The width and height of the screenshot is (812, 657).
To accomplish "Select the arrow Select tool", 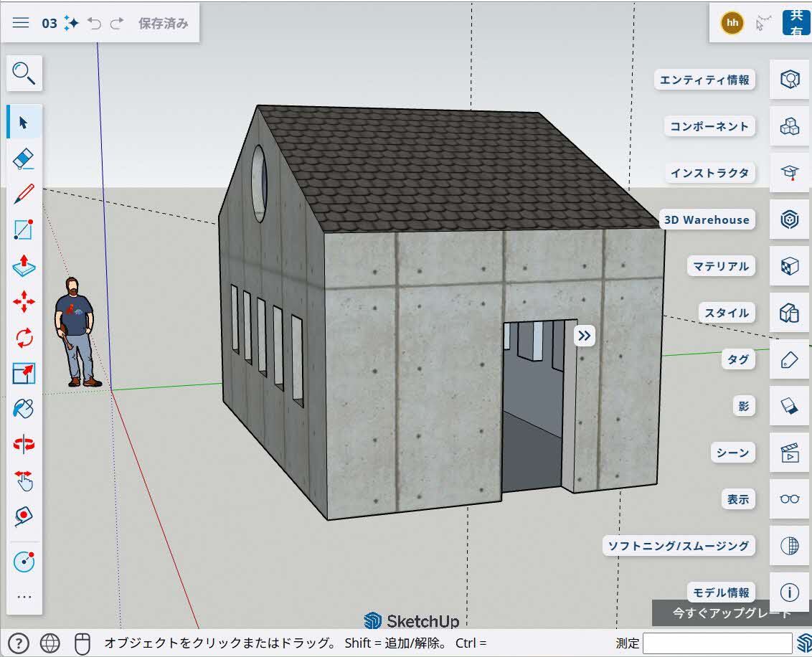I will point(24,122).
